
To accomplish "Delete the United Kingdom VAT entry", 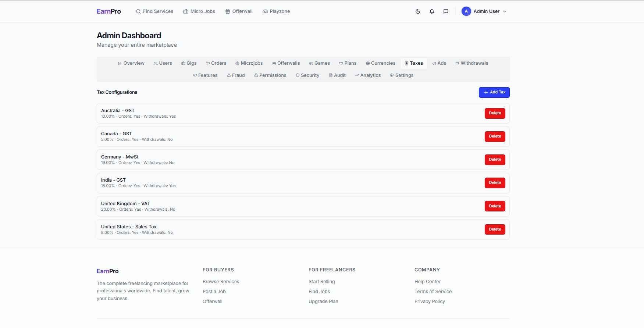I will tap(495, 206).
